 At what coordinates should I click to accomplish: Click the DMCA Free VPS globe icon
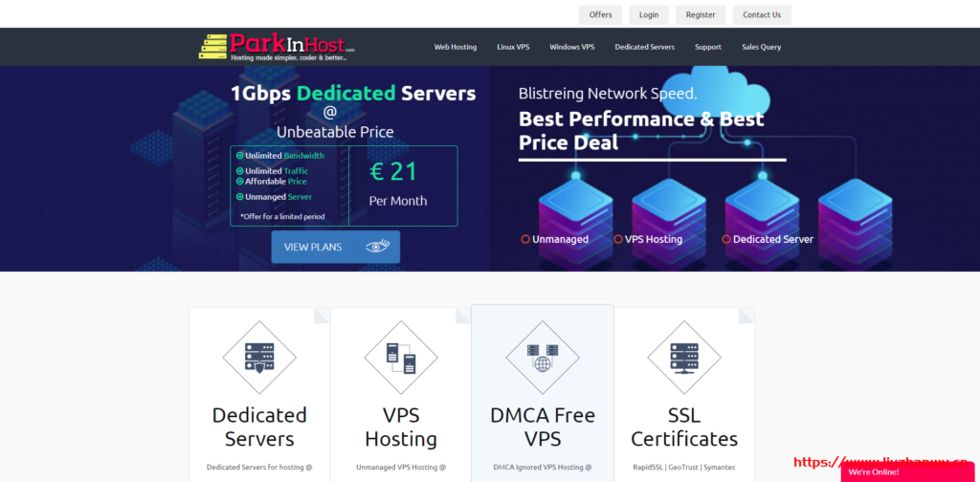pyautogui.click(x=543, y=358)
